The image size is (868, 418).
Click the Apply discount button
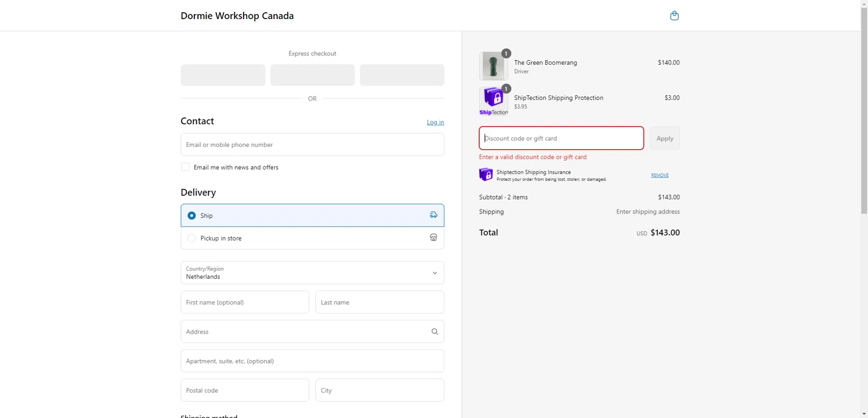click(x=665, y=138)
